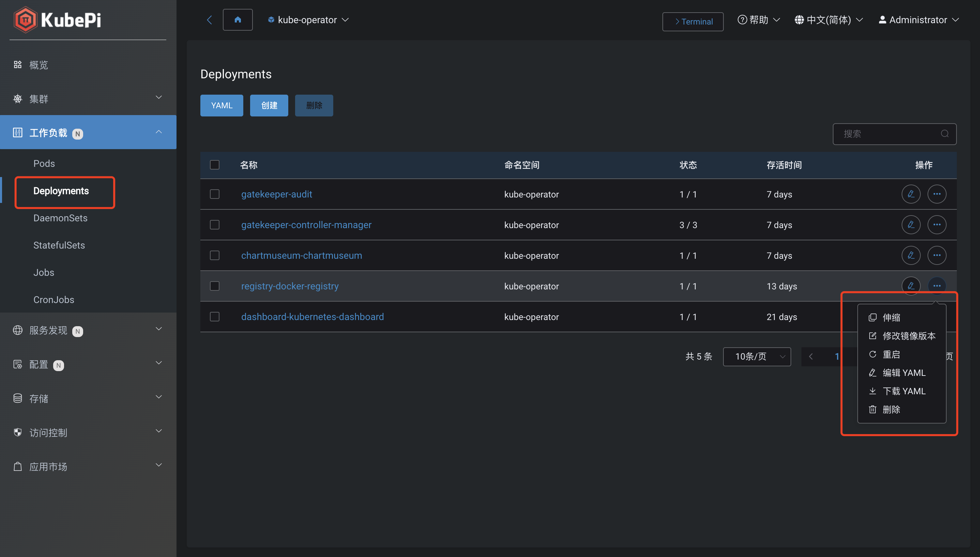Open more actions for gatekeeper-audit
This screenshot has width=980, height=557.
point(937,194)
